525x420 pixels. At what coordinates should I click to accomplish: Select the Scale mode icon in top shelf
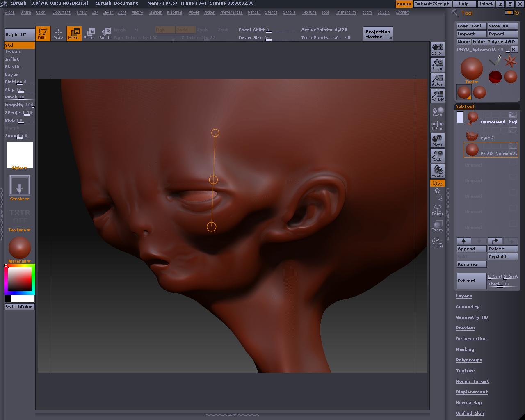pyautogui.click(x=89, y=34)
